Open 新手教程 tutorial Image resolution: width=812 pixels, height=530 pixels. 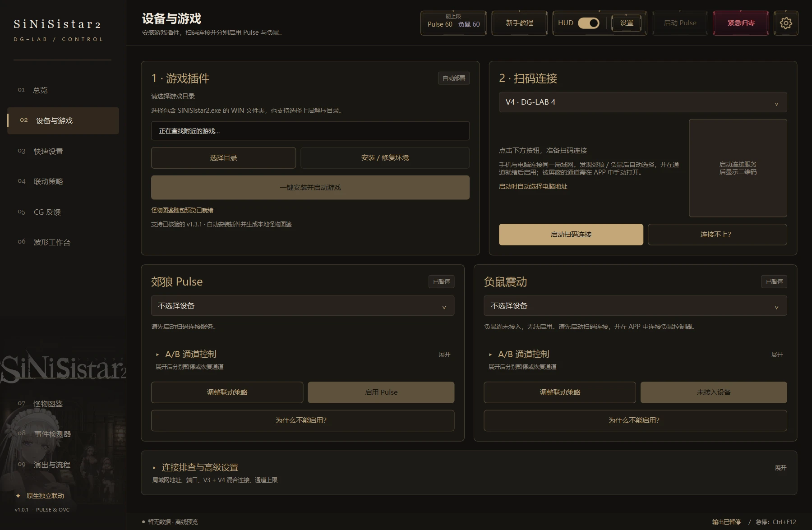(520, 23)
